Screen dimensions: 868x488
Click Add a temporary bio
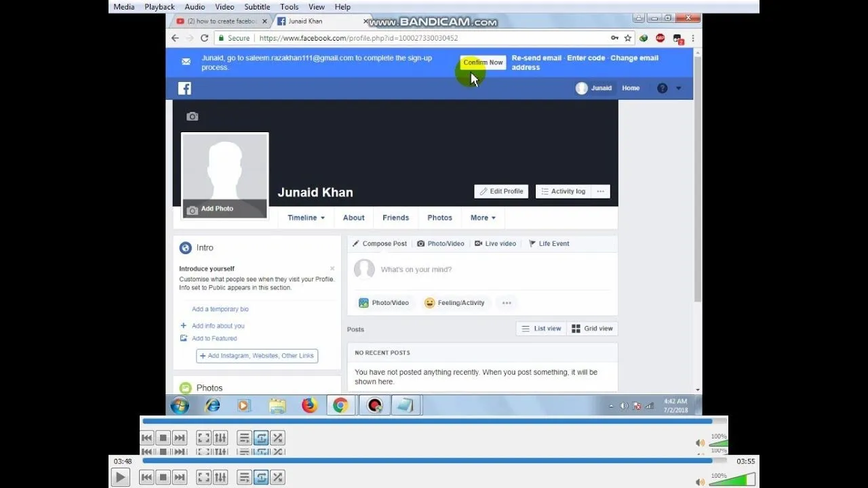pyautogui.click(x=220, y=309)
